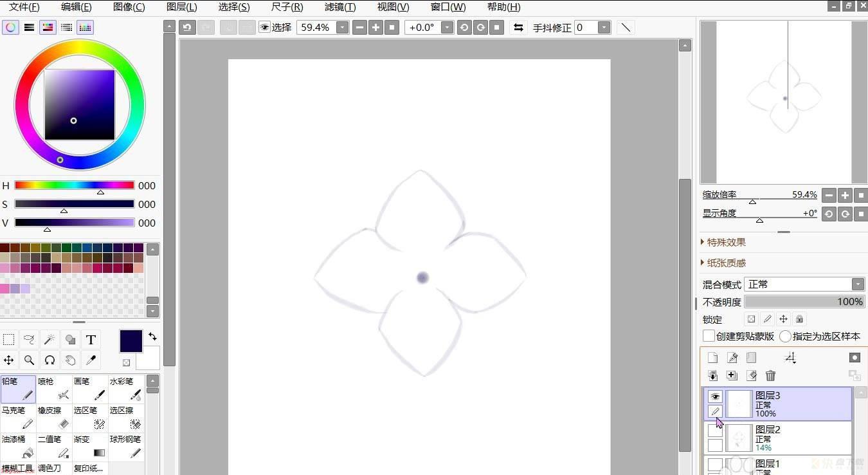This screenshot has height=475, width=868.
Task: Open the 滤镜(T) menu
Action: click(x=340, y=7)
